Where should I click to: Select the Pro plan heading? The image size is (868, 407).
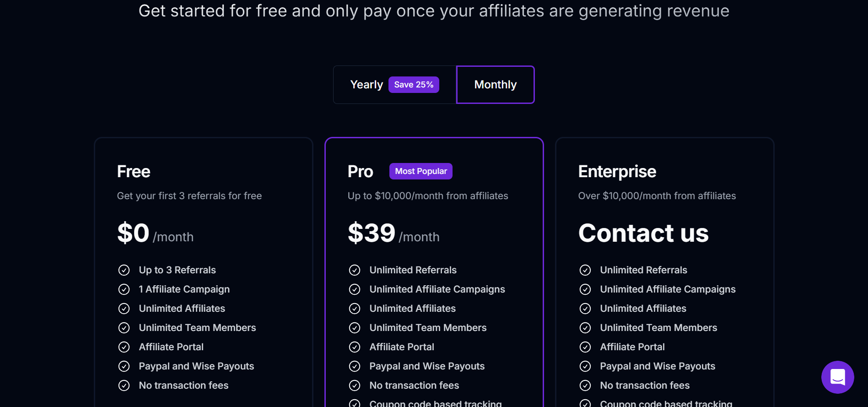click(360, 172)
